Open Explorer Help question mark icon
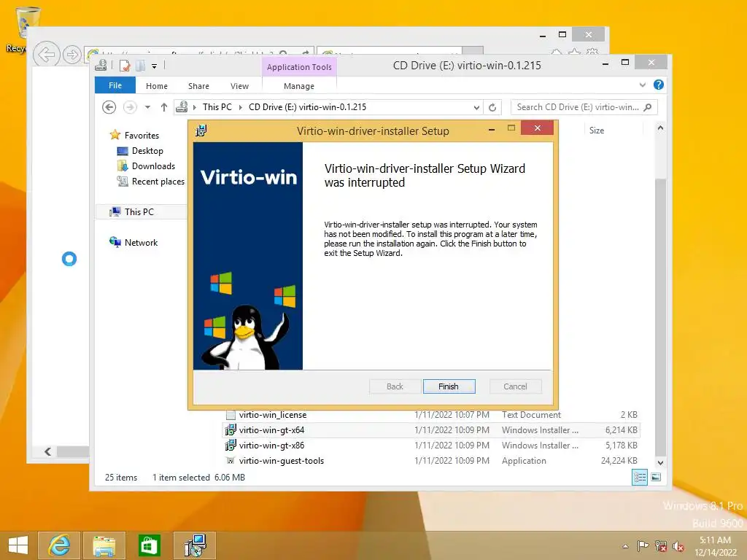Screen dimensions: 747x560 click(659, 85)
